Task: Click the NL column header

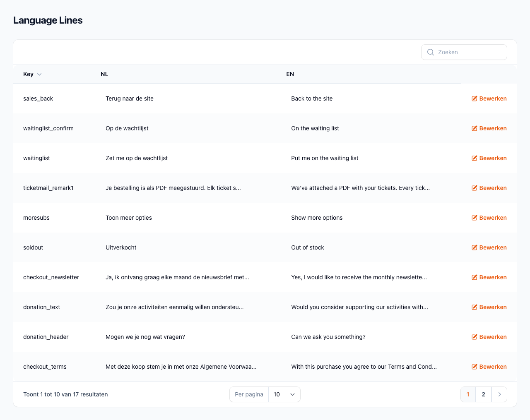Action: [x=104, y=74]
